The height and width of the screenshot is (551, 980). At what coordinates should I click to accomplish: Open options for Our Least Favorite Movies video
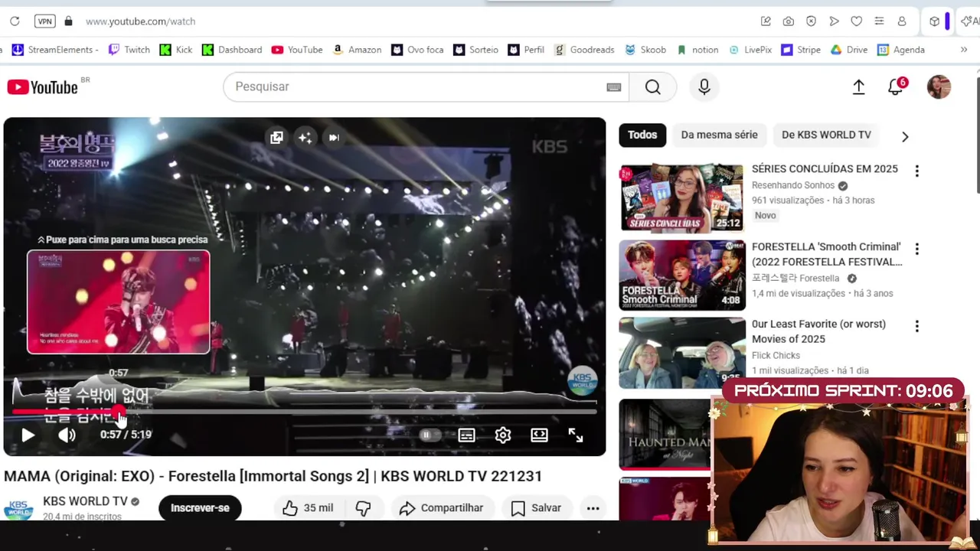click(x=916, y=326)
